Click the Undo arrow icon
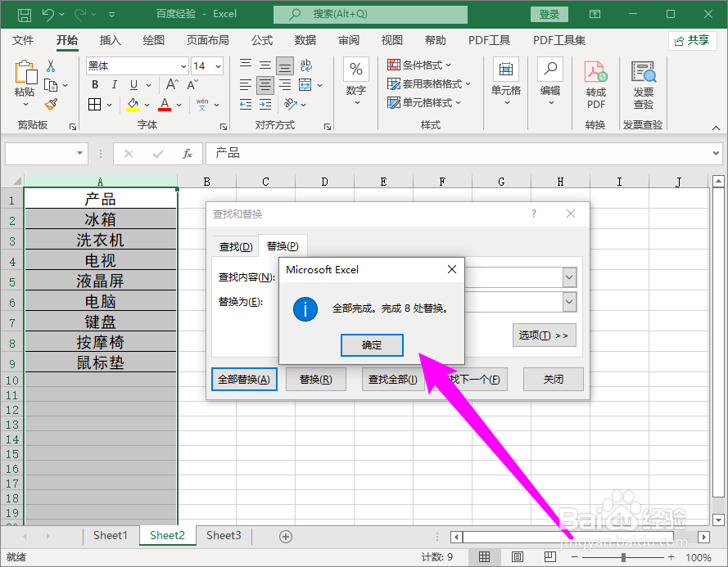The image size is (728, 567). [48, 15]
